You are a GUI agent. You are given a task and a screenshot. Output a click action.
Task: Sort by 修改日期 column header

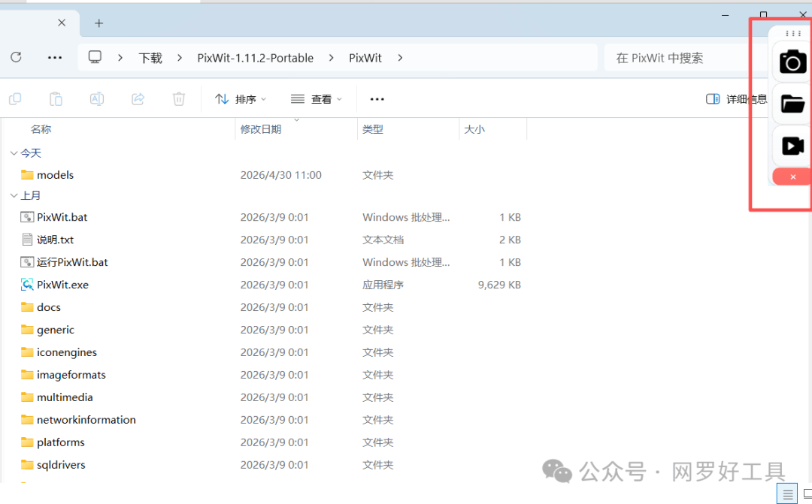click(x=261, y=129)
